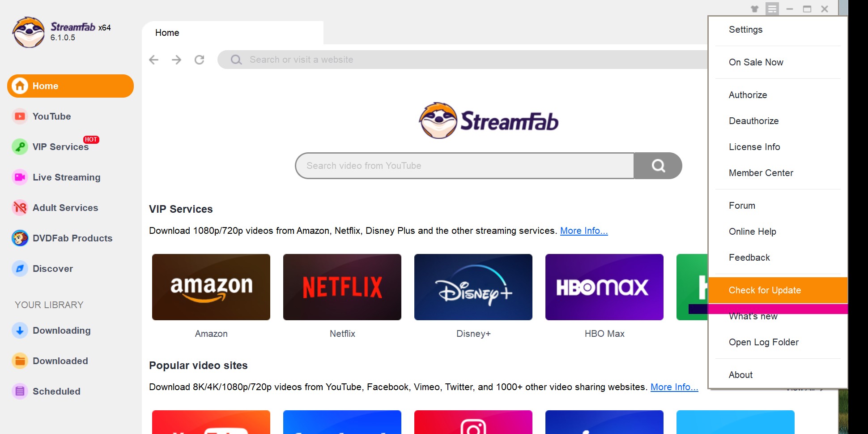
Task: Click the Live Streaming sidebar label
Action: (x=67, y=177)
